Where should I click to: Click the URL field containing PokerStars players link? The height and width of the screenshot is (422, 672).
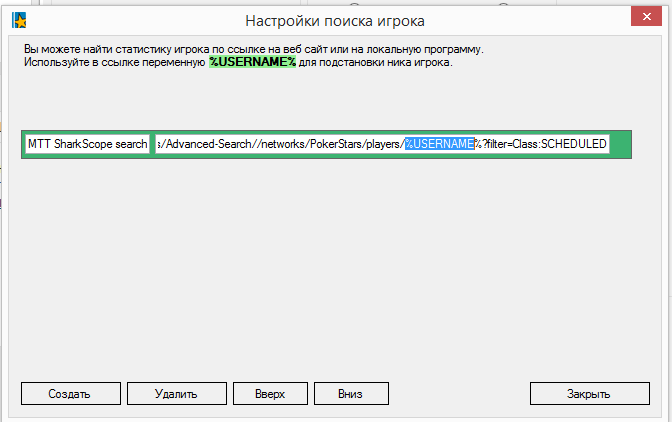(382, 144)
